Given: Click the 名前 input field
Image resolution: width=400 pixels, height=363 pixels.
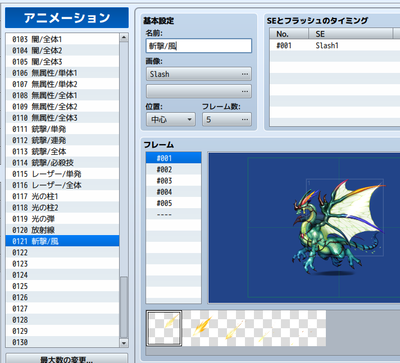Looking at the screenshot, I should [199, 46].
